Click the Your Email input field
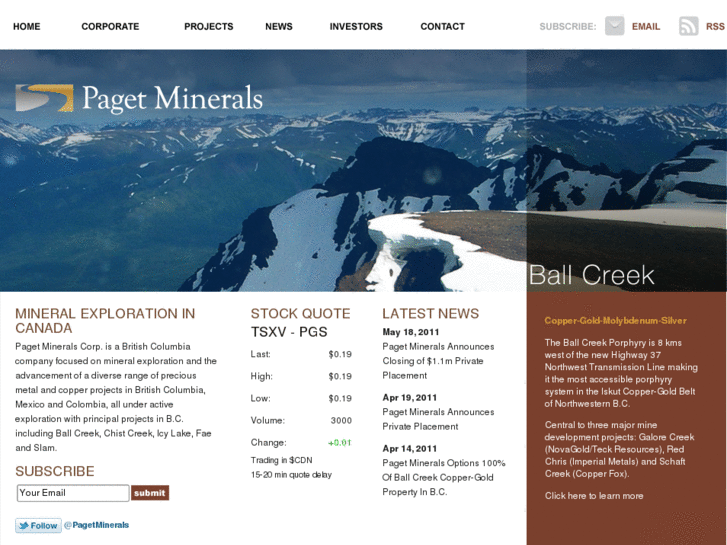Viewport: 727px width, 545px height. [x=73, y=493]
